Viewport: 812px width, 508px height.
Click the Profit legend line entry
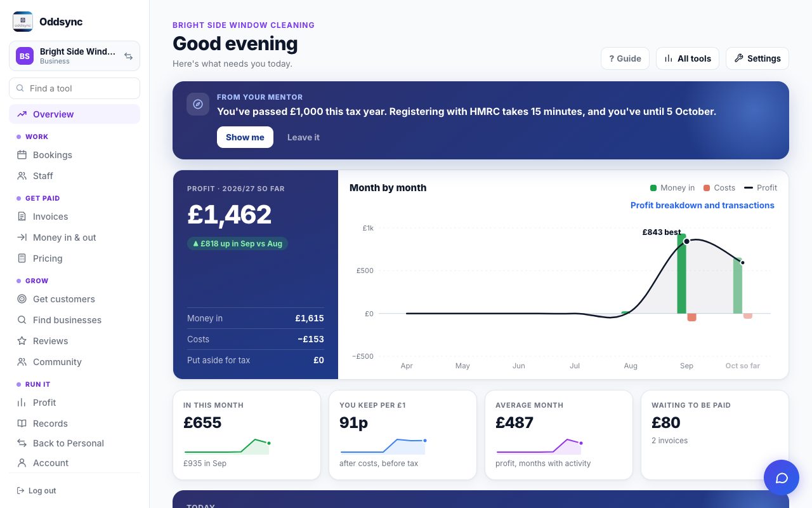pos(761,188)
